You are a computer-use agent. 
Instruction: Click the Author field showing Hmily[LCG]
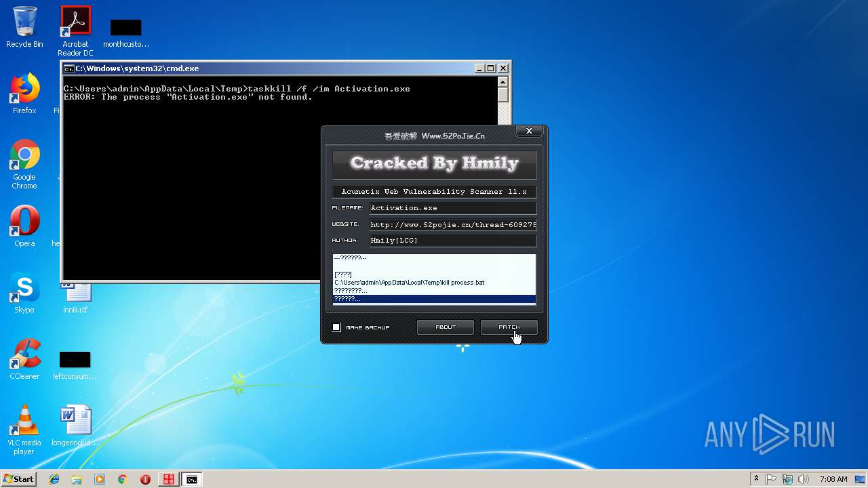click(x=452, y=241)
